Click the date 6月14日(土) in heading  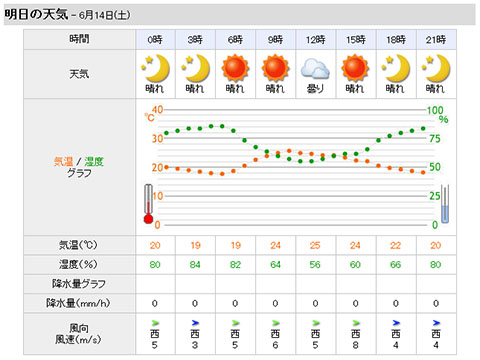pyautogui.click(x=104, y=15)
